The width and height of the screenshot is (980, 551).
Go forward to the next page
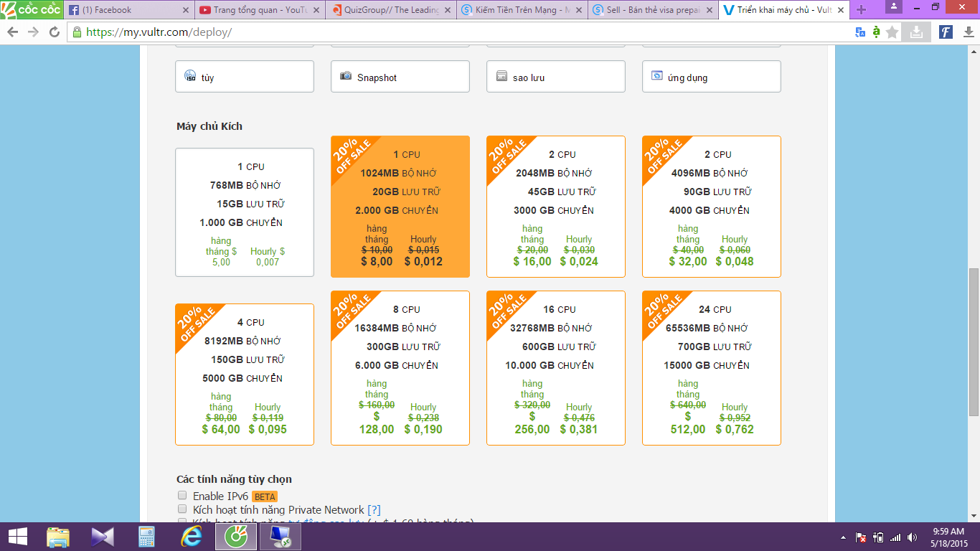[x=33, y=32]
